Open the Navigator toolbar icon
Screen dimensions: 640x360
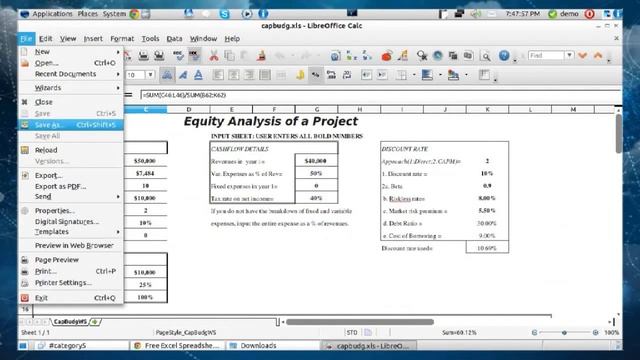[438, 56]
